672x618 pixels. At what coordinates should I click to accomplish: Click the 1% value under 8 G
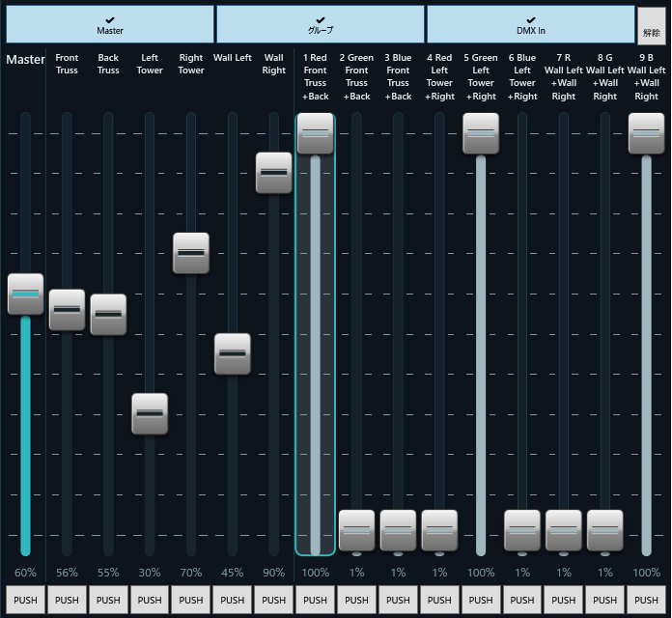[x=605, y=573]
